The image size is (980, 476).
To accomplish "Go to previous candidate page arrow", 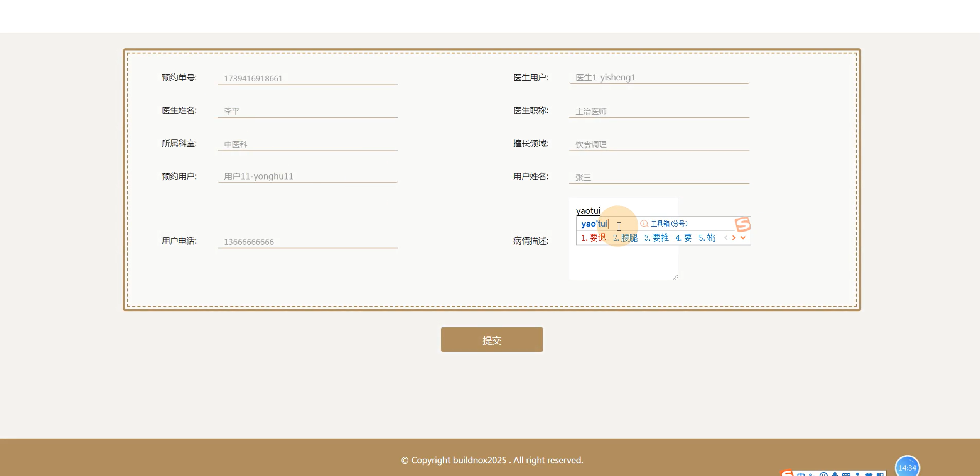I will 726,238.
